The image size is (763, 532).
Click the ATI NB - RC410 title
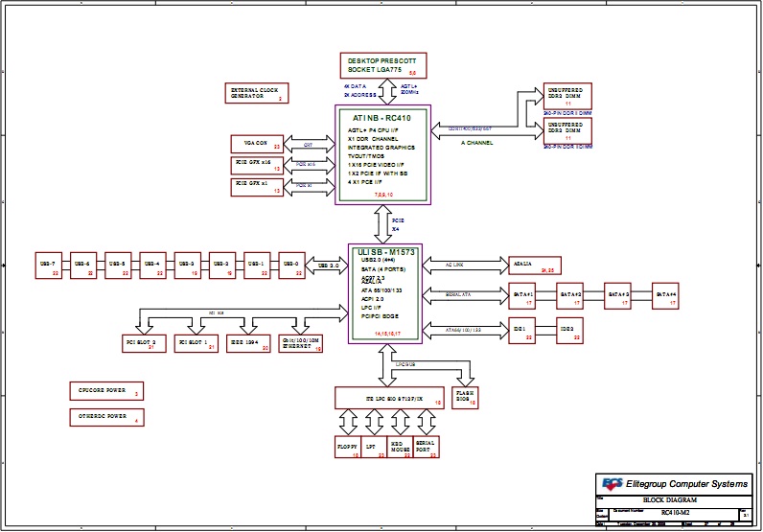[382, 118]
